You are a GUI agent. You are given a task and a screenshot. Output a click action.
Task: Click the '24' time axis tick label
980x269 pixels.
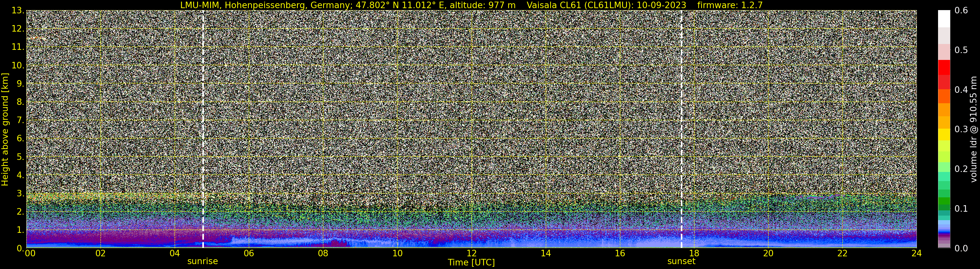pos(917,254)
